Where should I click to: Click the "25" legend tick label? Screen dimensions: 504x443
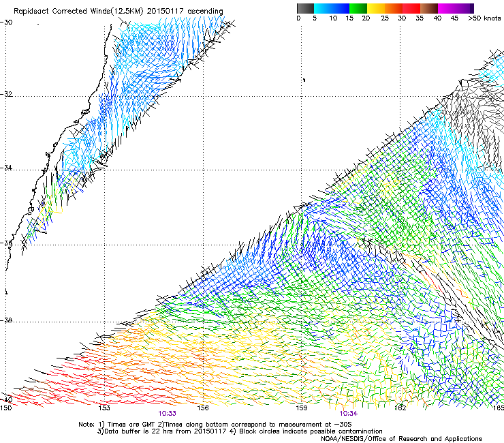tap(385, 18)
